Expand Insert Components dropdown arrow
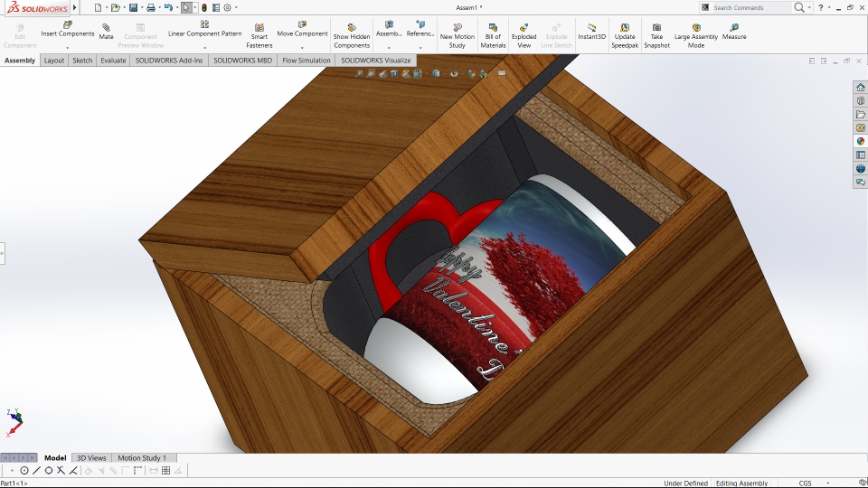The image size is (868, 488). pos(68,48)
